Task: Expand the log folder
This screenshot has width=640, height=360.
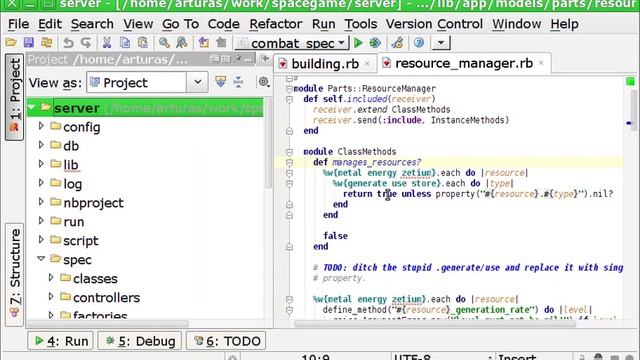Action: click(x=41, y=183)
